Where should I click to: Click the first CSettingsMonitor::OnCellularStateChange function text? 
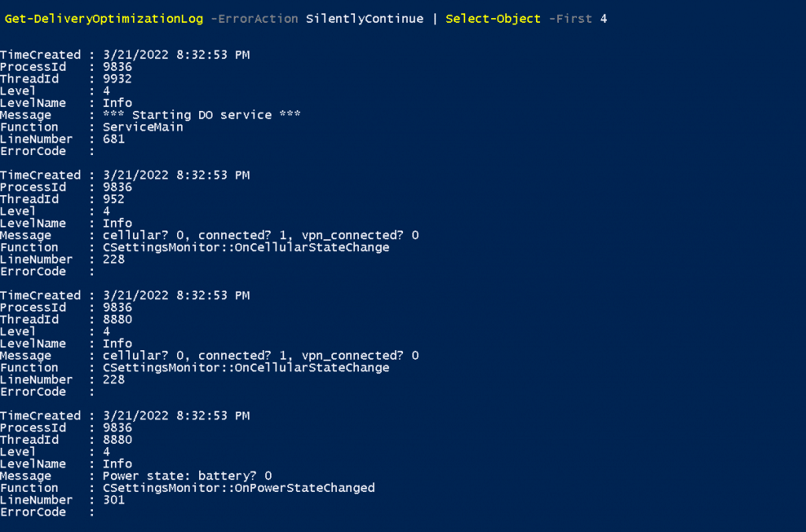pyautogui.click(x=246, y=247)
